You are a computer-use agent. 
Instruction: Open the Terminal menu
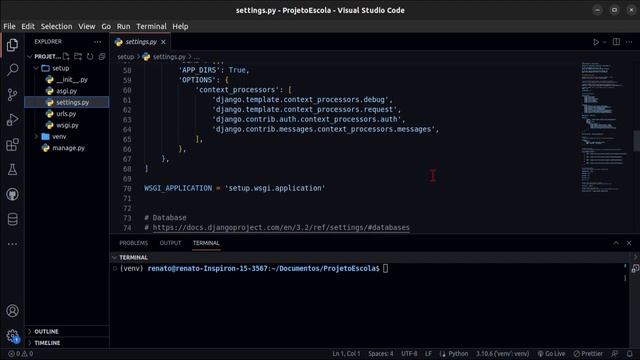click(x=151, y=27)
